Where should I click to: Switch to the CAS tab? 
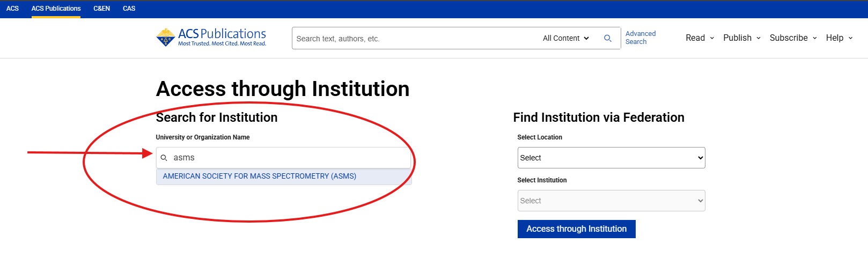129,9
